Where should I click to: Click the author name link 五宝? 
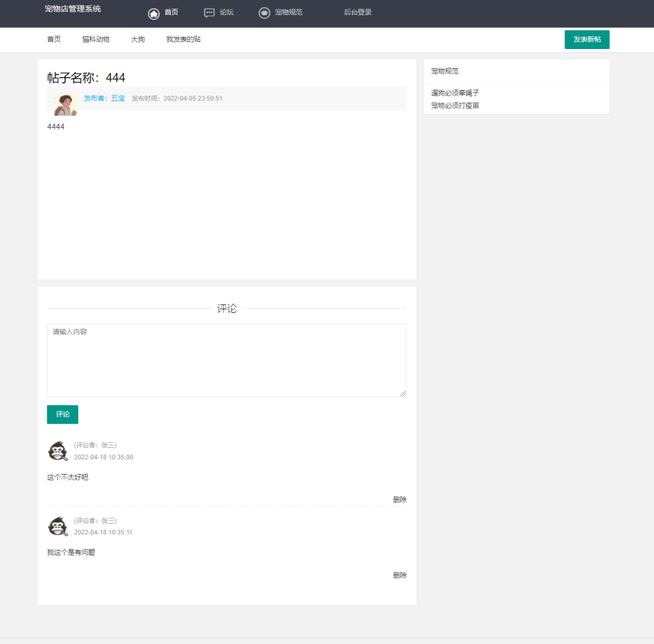coord(117,98)
